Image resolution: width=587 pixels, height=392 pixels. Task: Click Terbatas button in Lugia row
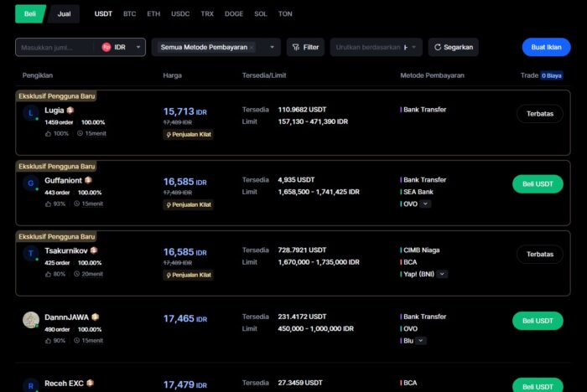coord(540,114)
